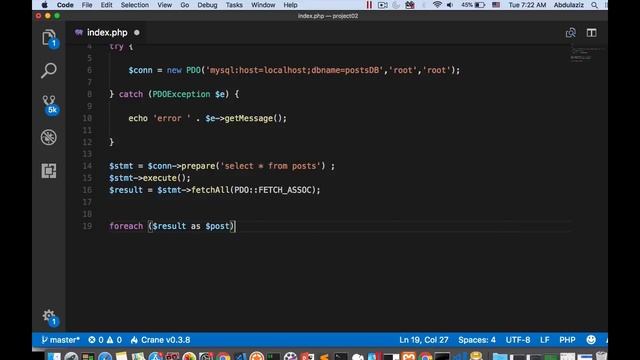Change file encoding via UTF-8
Screen dimensions: 640x360
pos(518,340)
